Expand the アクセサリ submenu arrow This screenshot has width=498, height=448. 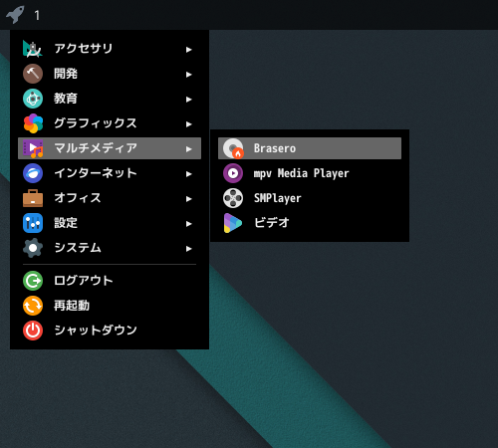[x=189, y=50]
